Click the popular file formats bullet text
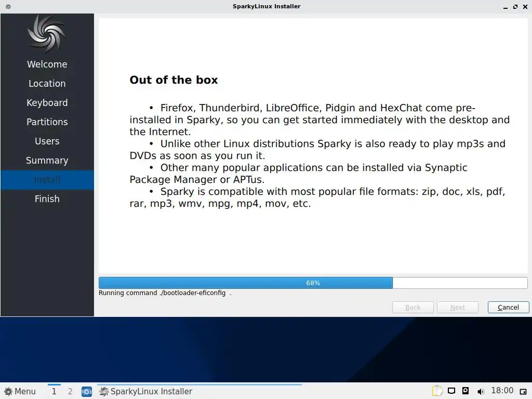 [317, 197]
